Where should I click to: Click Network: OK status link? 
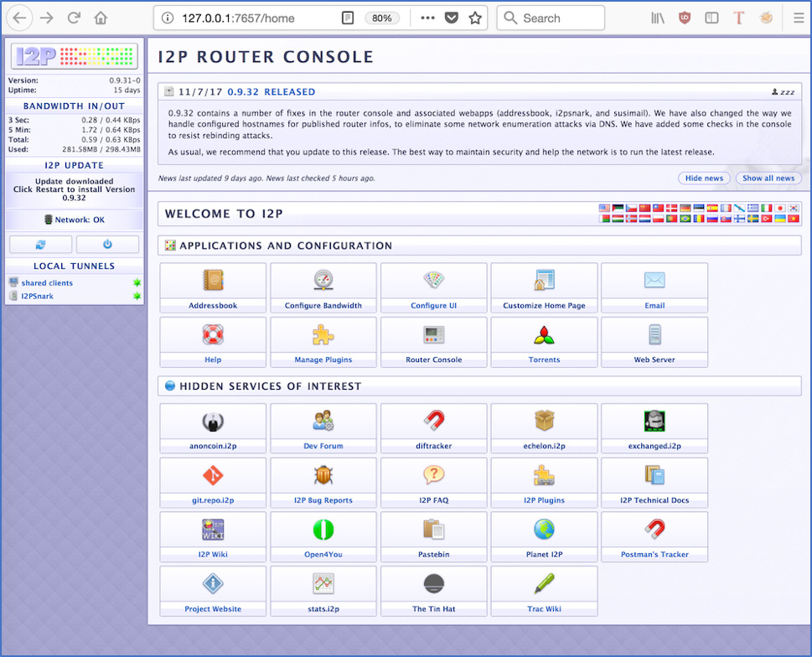80,220
